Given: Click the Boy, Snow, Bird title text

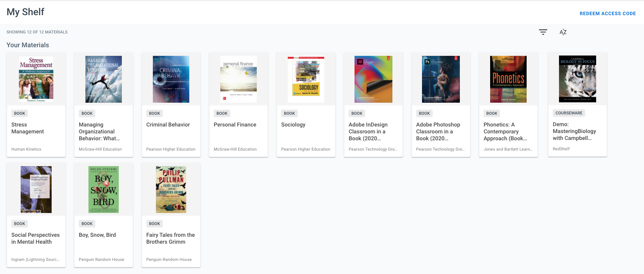Looking at the screenshot, I should [97, 235].
